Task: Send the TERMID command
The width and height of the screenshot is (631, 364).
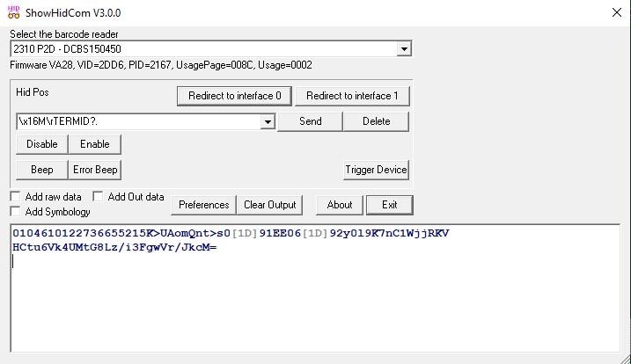Action: pyautogui.click(x=310, y=121)
